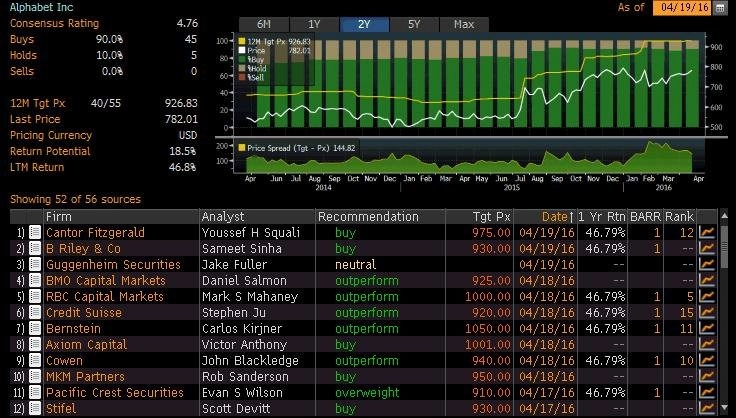Select the 2Y range tab

(x=364, y=24)
